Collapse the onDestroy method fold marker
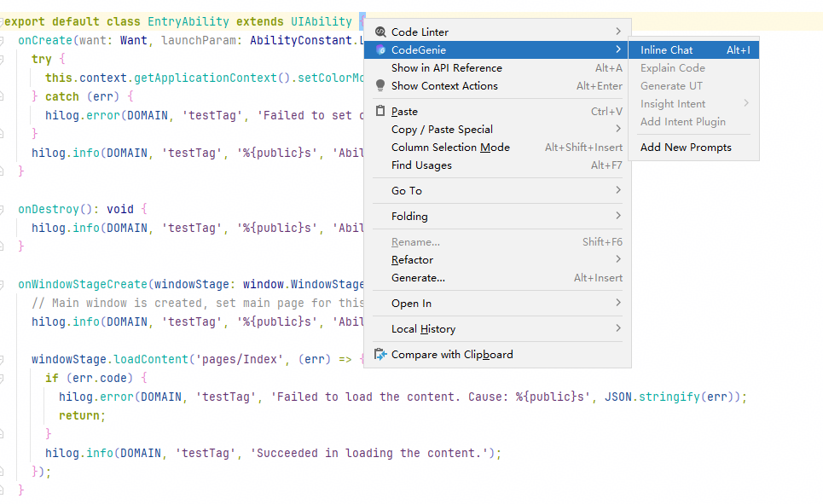The width and height of the screenshot is (823, 504). coord(4,209)
